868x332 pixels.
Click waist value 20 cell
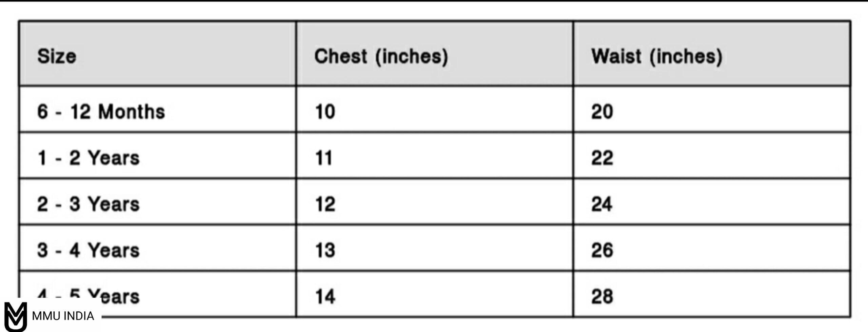[x=602, y=112]
